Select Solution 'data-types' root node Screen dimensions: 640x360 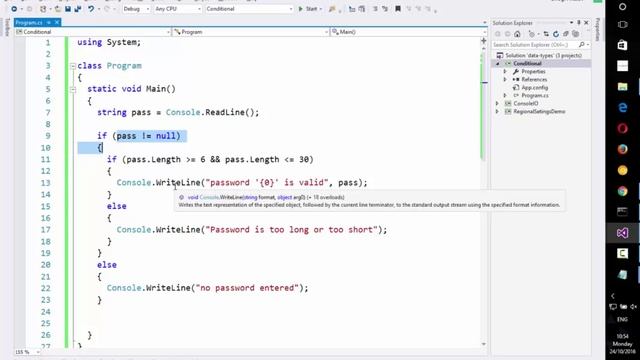(x=543, y=56)
